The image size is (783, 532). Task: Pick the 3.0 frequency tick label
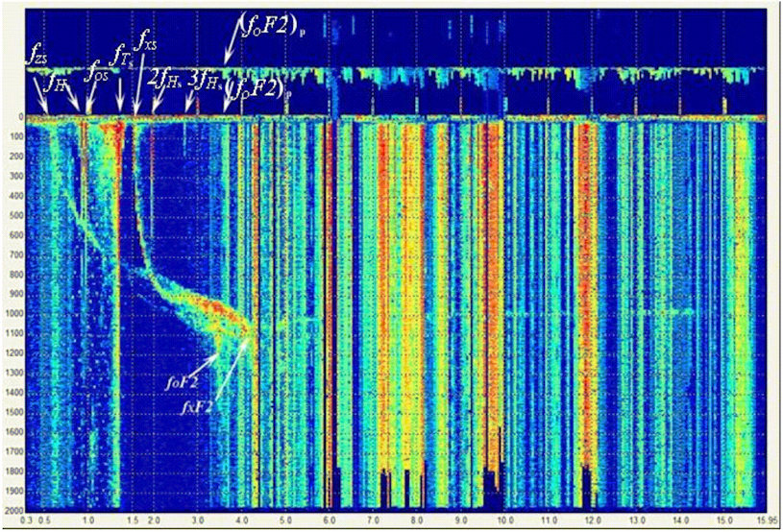tap(198, 520)
